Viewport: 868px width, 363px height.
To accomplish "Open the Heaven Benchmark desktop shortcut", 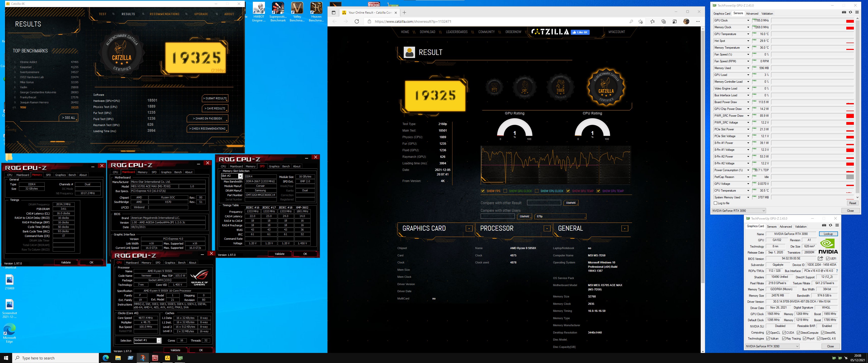I will (x=316, y=12).
